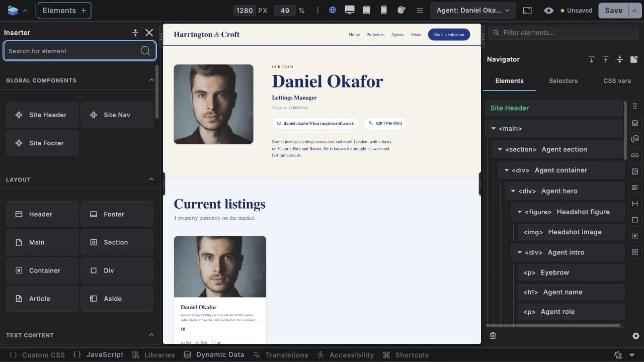
Task: Collapse the Layout section
Action: pos(151,179)
